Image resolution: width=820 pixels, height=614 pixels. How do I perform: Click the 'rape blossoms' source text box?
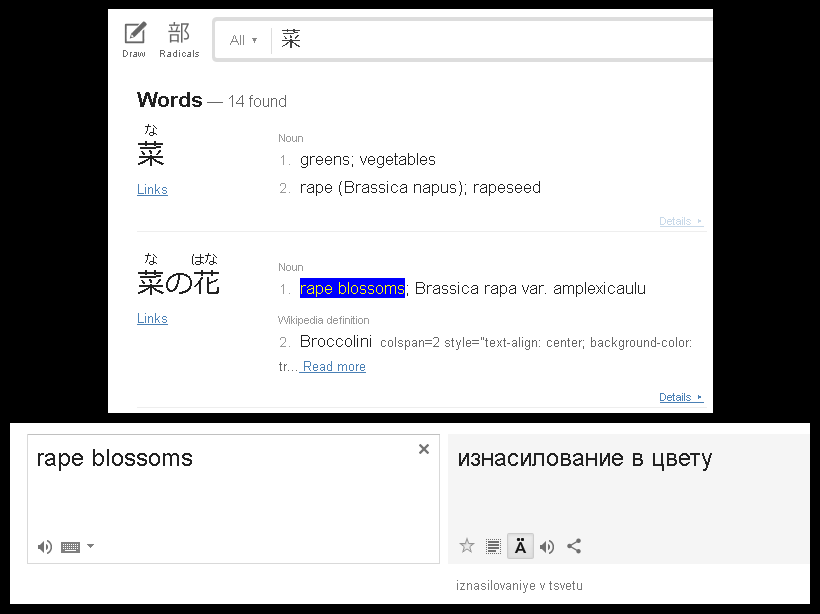[x=233, y=499]
